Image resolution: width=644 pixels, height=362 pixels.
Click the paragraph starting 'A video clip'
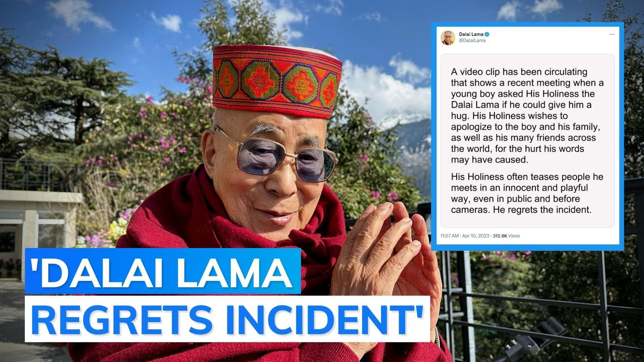527,116
